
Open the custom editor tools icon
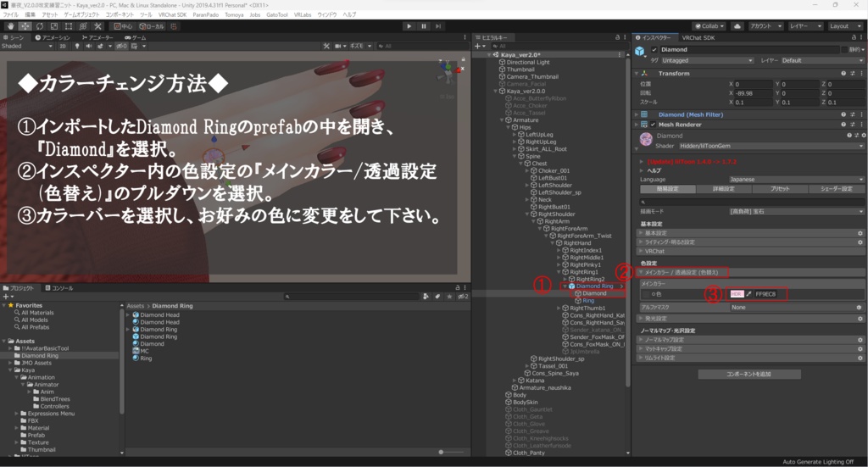click(98, 26)
